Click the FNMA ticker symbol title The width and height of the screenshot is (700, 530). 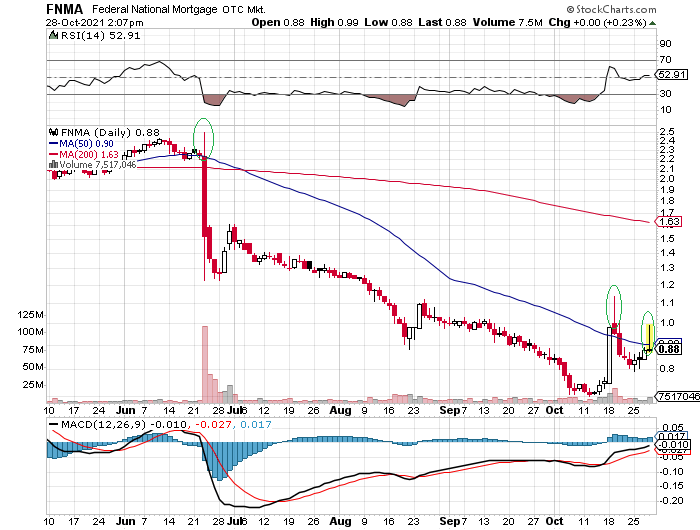click(x=65, y=9)
